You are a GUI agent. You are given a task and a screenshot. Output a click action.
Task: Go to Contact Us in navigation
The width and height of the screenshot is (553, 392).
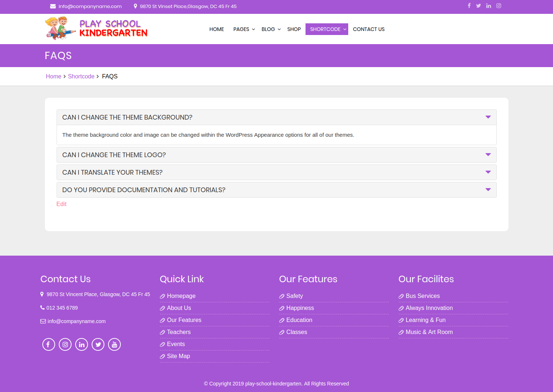coord(369,29)
